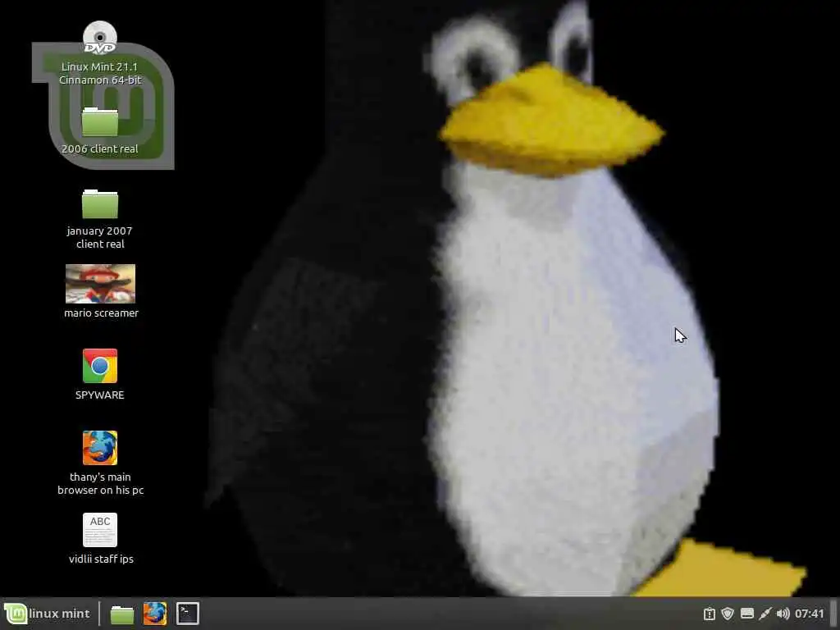840x630 pixels.
Task: Select the january 2007 client real folder
Action: [x=99, y=204]
